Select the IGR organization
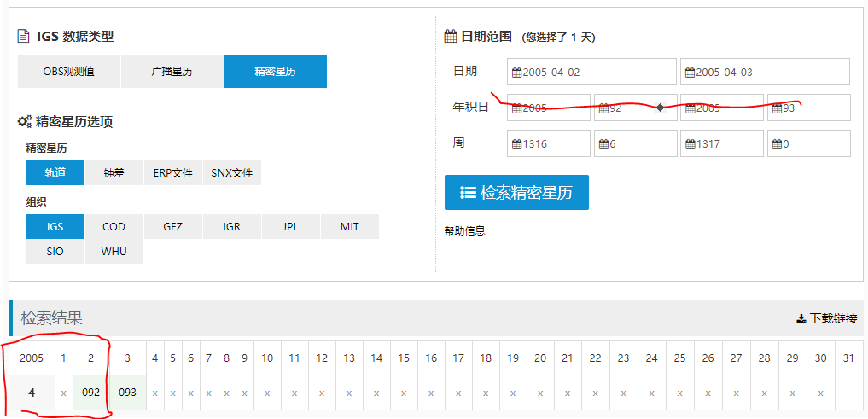This screenshot has height=419, width=868. pyautogui.click(x=232, y=226)
